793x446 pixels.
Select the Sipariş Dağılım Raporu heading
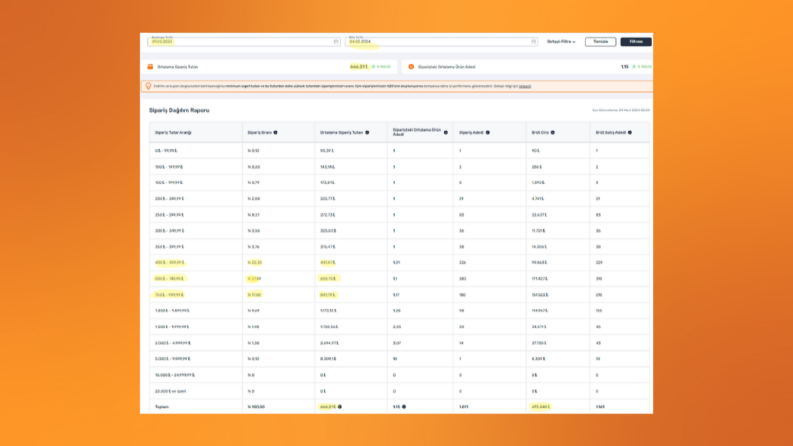(x=179, y=110)
